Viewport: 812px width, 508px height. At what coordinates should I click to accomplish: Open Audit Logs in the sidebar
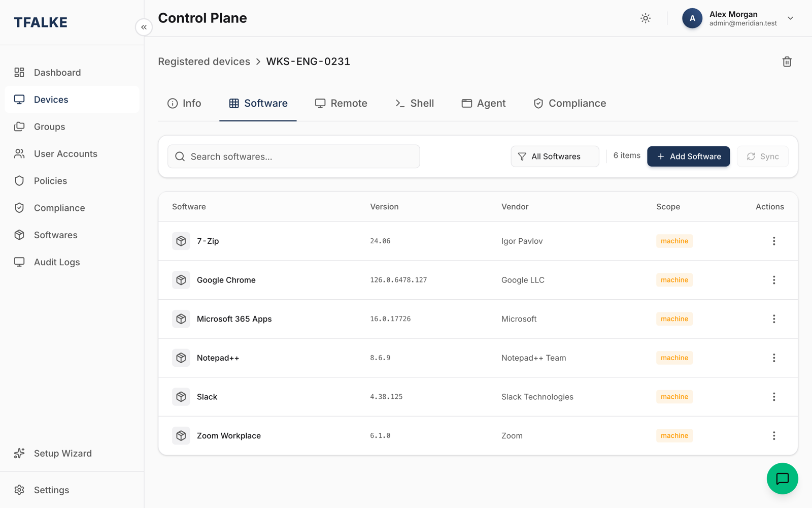click(x=72, y=262)
